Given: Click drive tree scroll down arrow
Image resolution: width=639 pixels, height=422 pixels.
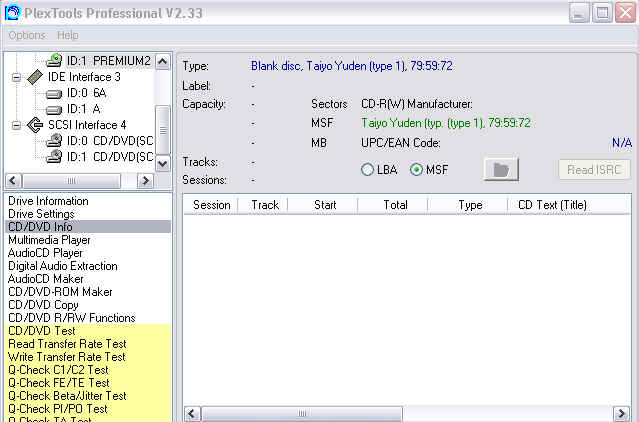Looking at the screenshot, I should point(163,164).
